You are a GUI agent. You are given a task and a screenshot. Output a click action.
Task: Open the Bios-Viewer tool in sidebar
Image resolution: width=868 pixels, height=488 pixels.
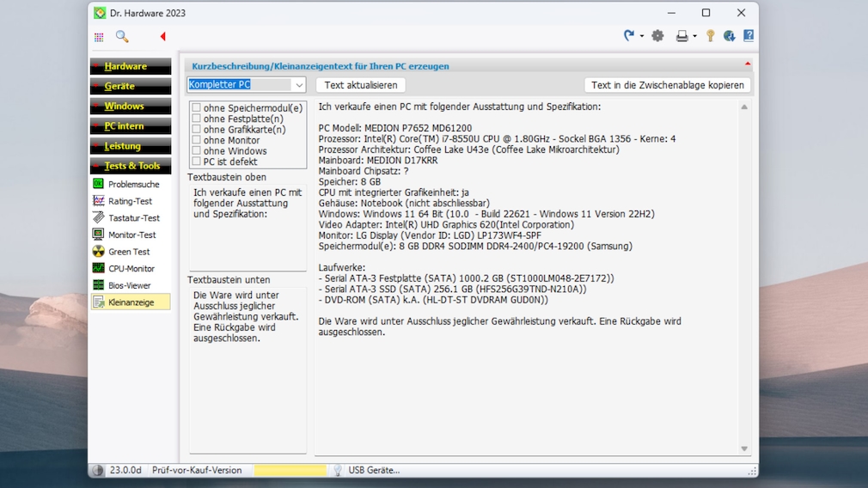coord(129,285)
